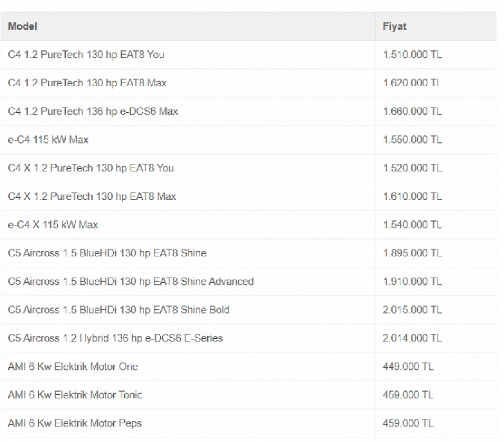Select C4 X 1.2 PureTech EAT8 You row

91,168
